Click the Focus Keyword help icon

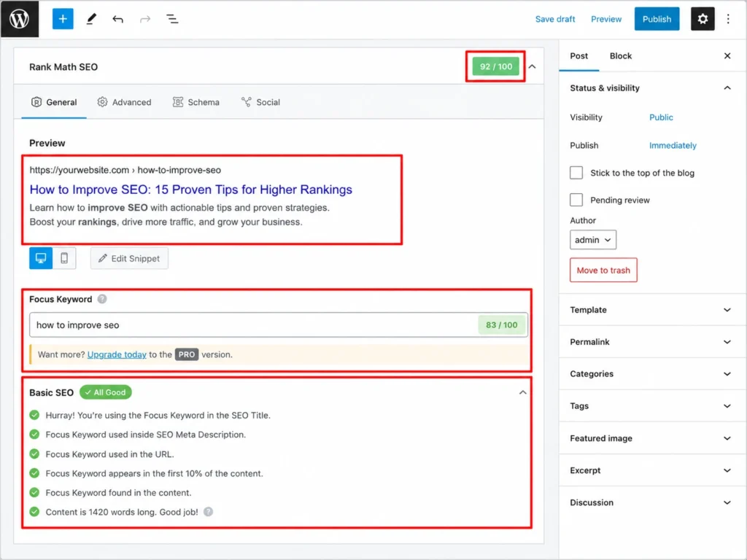point(102,299)
